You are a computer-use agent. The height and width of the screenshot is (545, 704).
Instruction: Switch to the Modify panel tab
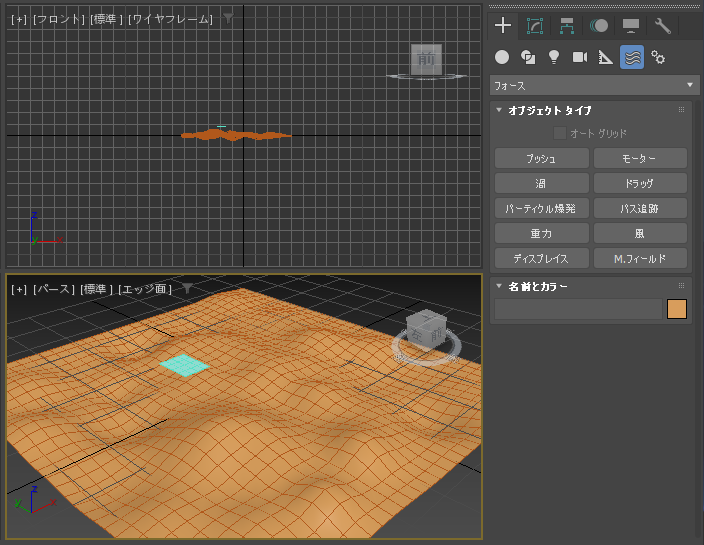tap(535, 26)
